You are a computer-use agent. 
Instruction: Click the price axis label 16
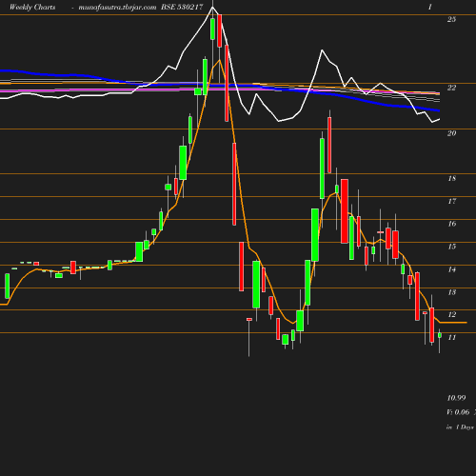[451, 224]
